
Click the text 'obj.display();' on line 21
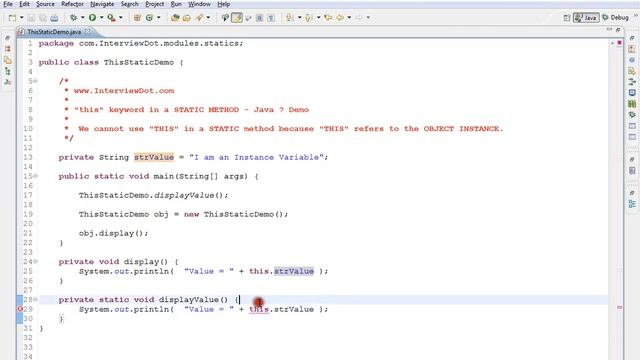tap(113, 233)
